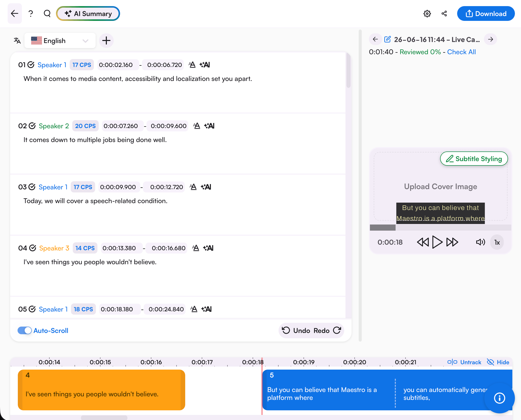Click the 20 CPS badge on segment 02
Screen dimensions: 521x420
[x=85, y=126]
